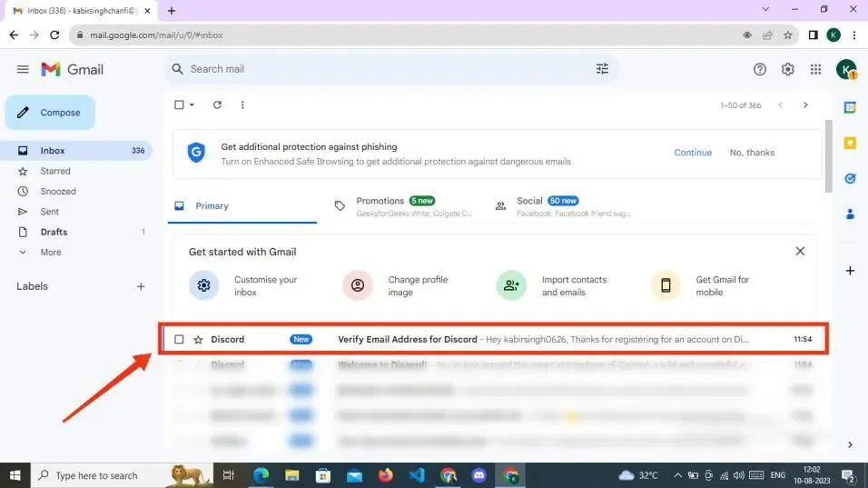Viewport: 868px width, 488px height.
Task: Open a new browser tab
Action: (x=172, y=11)
